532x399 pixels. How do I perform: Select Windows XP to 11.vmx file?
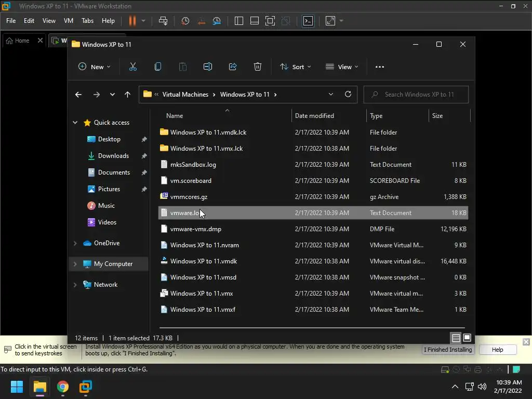click(313, 294)
